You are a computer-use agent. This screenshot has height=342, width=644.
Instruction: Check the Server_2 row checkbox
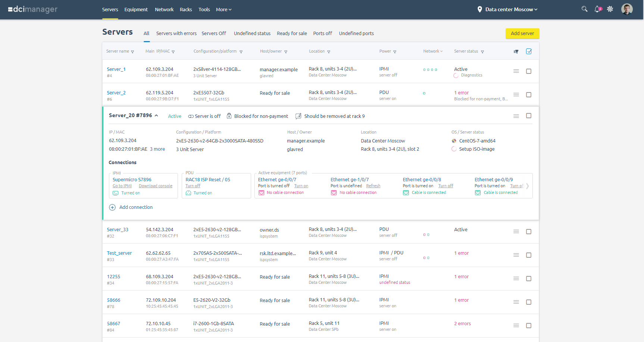(x=529, y=95)
